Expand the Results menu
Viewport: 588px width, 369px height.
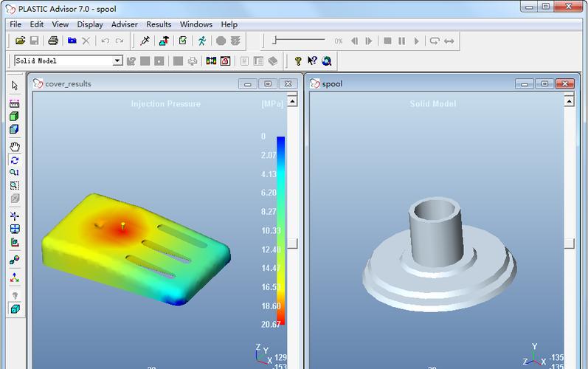(159, 24)
